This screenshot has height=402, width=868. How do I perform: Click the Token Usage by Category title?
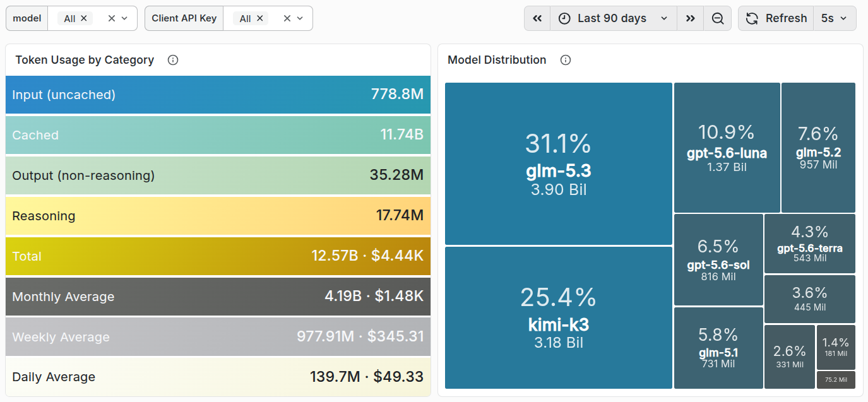(85, 60)
